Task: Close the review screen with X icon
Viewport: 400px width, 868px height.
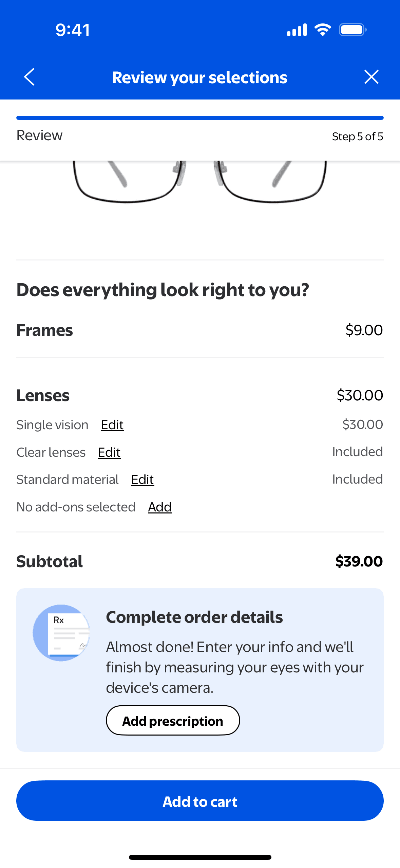Action: [x=371, y=77]
